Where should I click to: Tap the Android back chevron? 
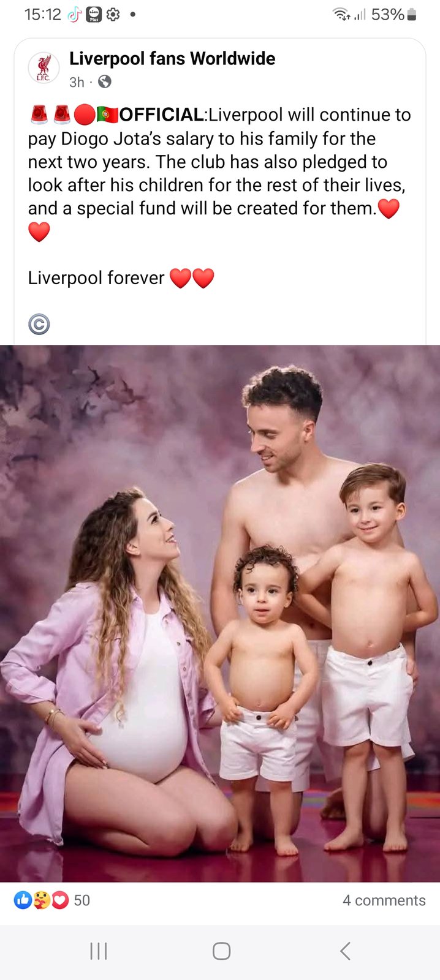click(x=345, y=951)
